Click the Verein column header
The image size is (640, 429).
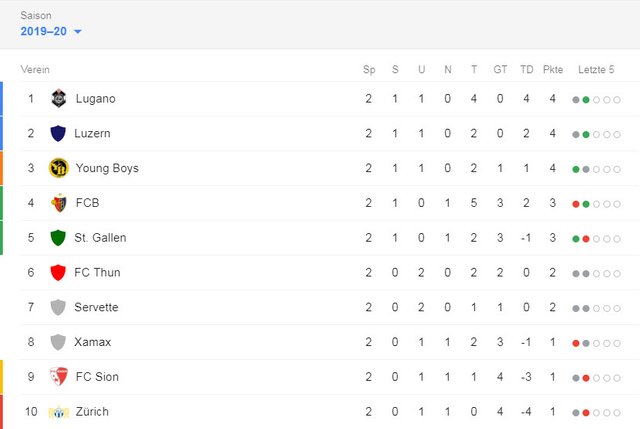click(x=35, y=69)
